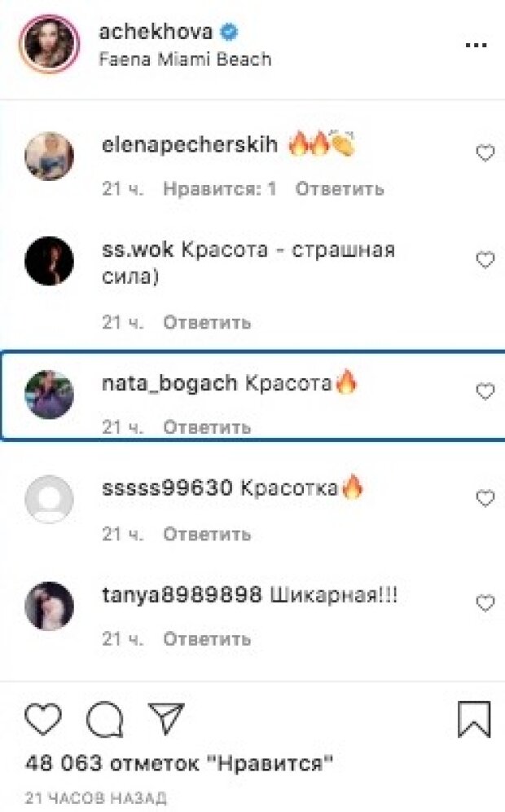Open the sssss99630 username link
The image size is (505, 812).
pyautogui.click(x=167, y=488)
